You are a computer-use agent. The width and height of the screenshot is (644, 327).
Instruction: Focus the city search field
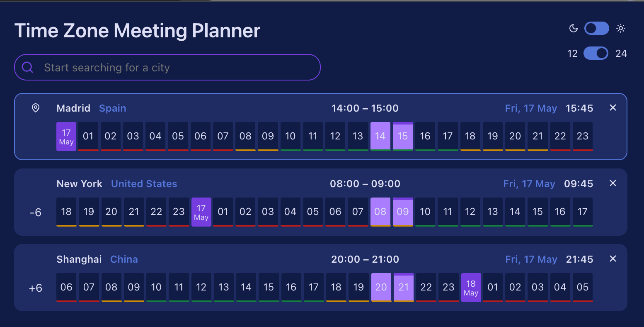click(167, 67)
